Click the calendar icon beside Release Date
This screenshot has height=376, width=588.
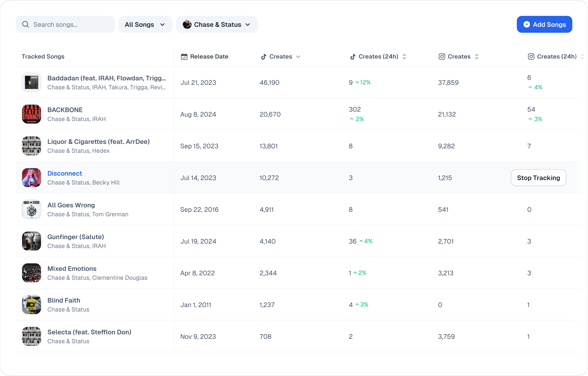click(184, 57)
